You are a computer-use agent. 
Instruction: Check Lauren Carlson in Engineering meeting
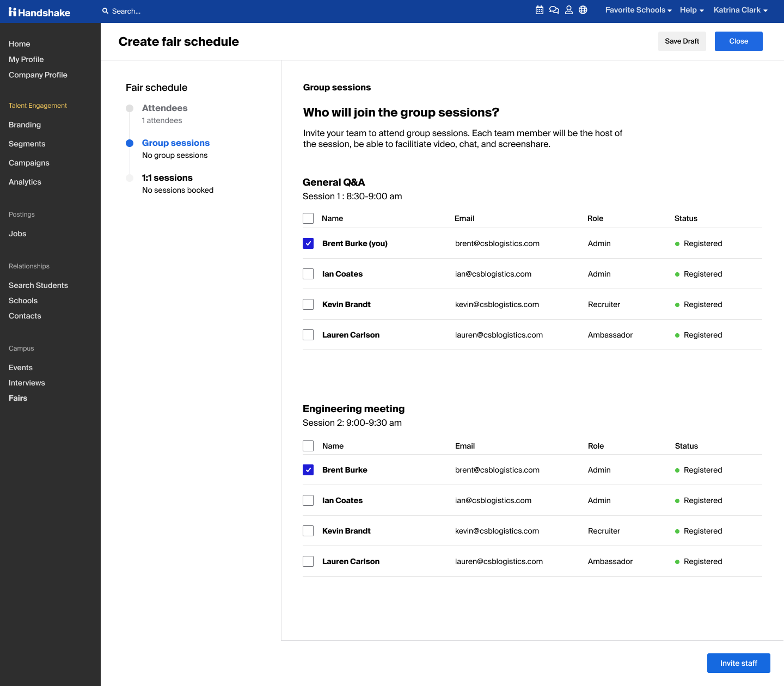click(308, 561)
